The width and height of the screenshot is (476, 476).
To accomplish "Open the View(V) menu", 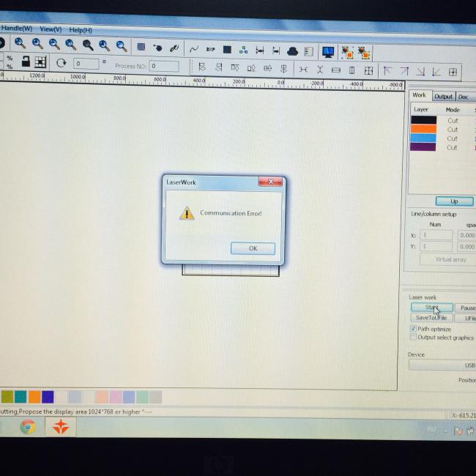I will [51, 29].
